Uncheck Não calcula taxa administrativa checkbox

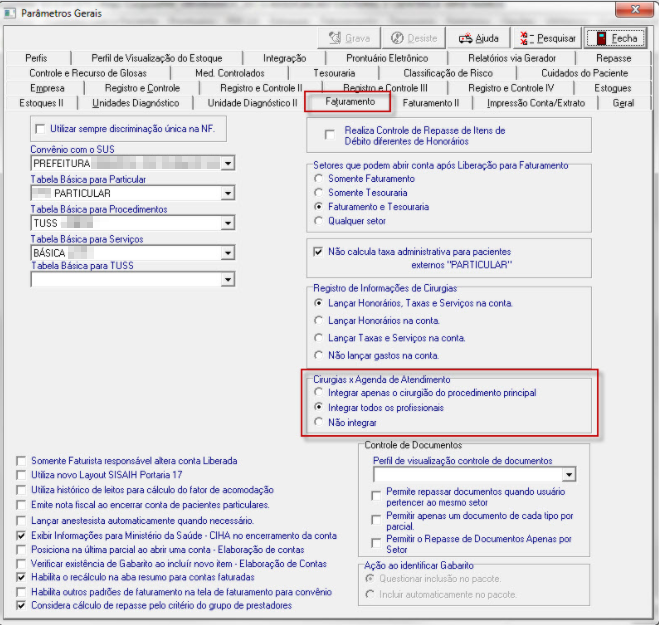[x=318, y=252]
